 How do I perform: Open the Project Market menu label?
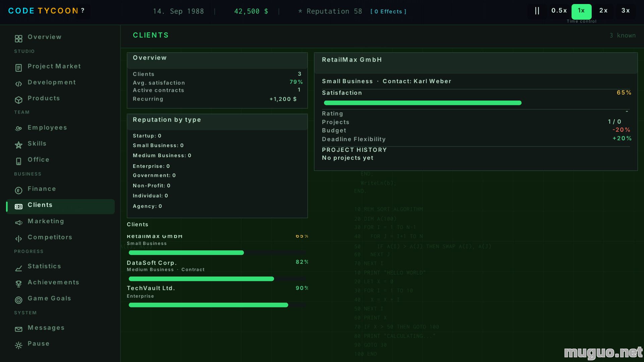click(54, 66)
